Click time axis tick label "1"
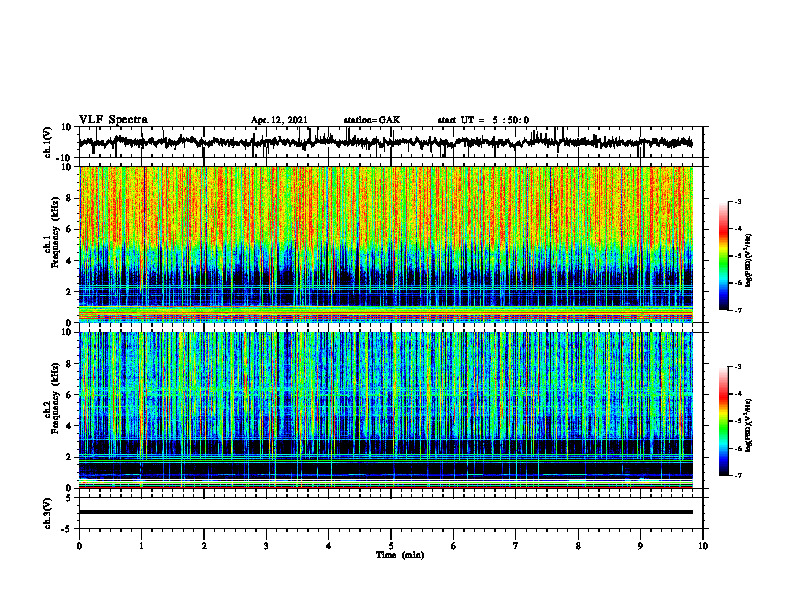Viewport: 792px width, 612px height. pyautogui.click(x=141, y=546)
